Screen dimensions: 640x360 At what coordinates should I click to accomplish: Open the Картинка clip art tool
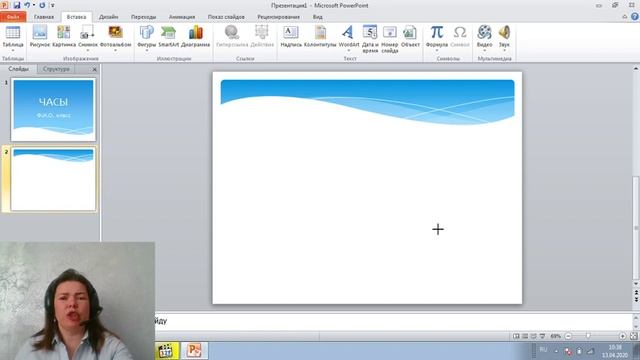coord(64,36)
